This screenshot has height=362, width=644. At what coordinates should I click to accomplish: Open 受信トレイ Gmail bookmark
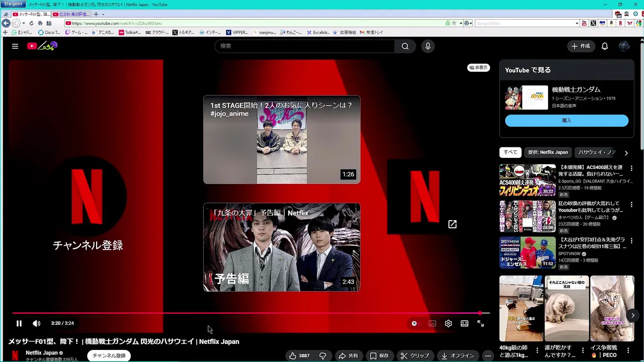click(x=371, y=32)
